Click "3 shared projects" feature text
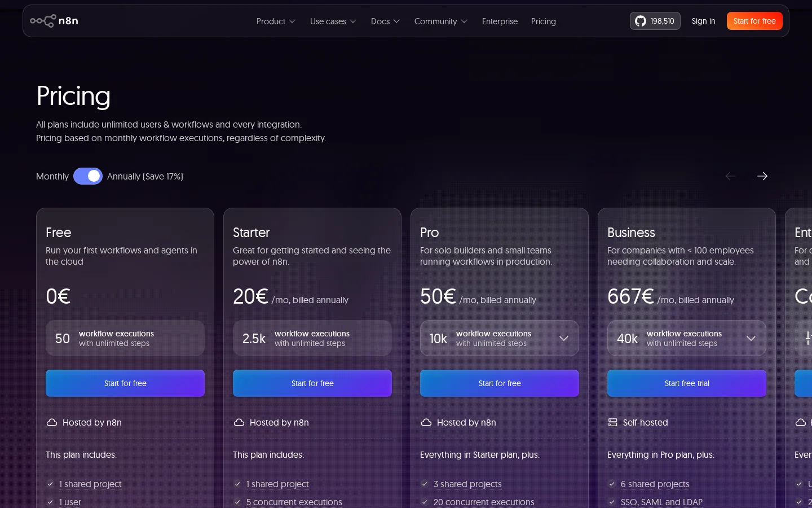The width and height of the screenshot is (812, 508). [467, 484]
